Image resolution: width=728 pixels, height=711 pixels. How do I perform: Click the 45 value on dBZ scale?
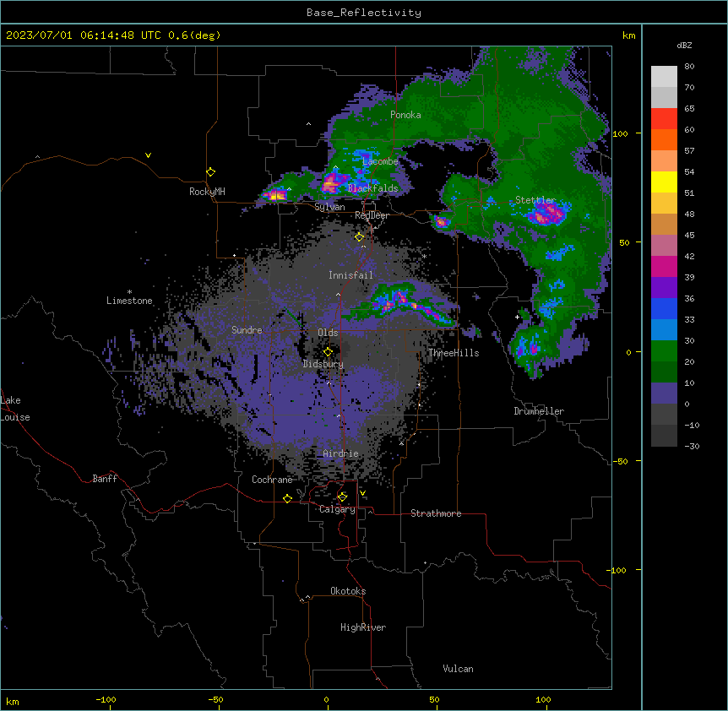point(689,236)
